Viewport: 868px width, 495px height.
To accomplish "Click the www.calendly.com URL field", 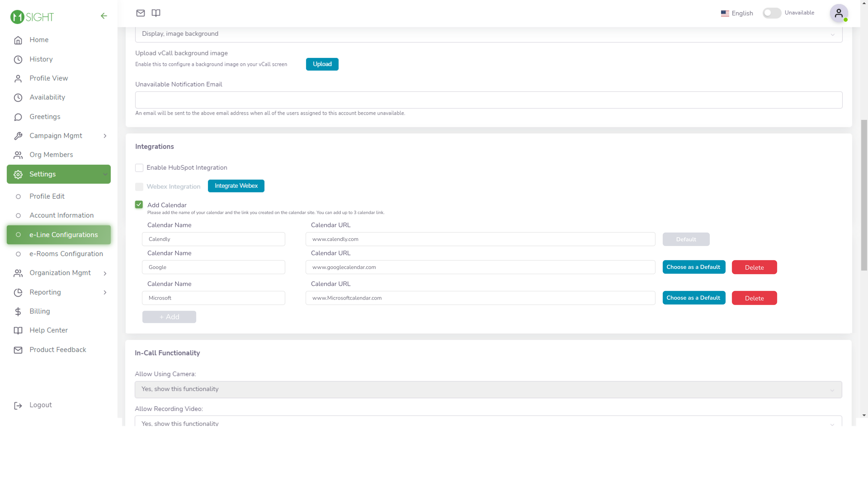I will [x=481, y=239].
